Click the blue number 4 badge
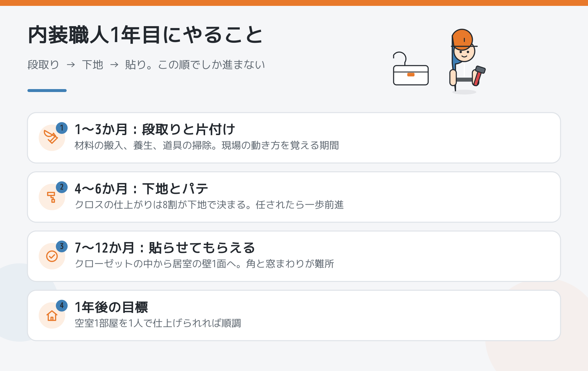Screen dimensions: 588x371 point(62,306)
